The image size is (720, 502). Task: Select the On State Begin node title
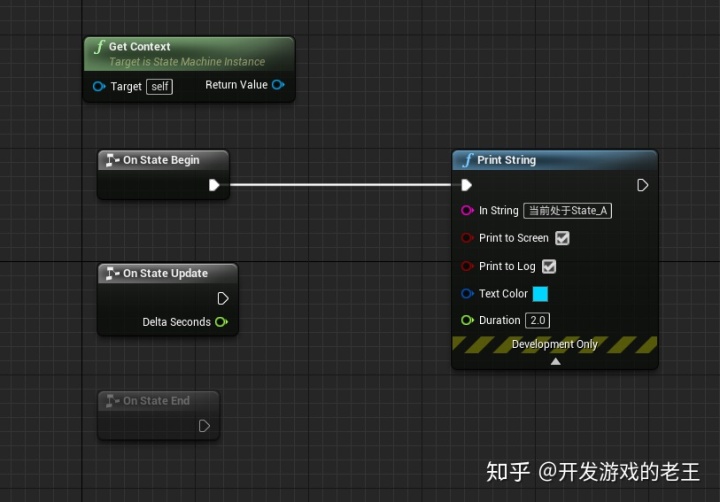(161, 160)
